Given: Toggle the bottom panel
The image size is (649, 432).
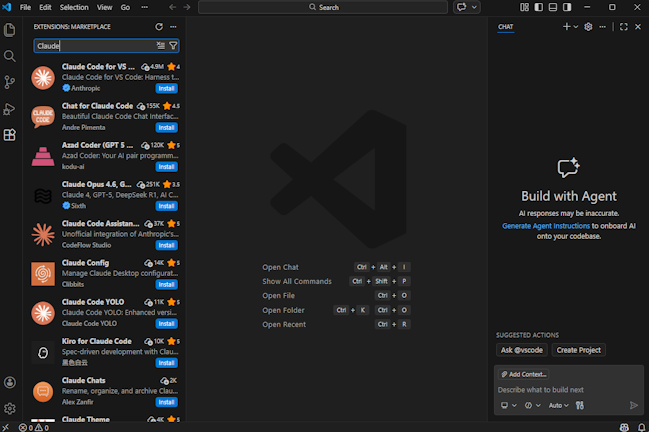Looking at the screenshot, I should (x=553, y=7).
